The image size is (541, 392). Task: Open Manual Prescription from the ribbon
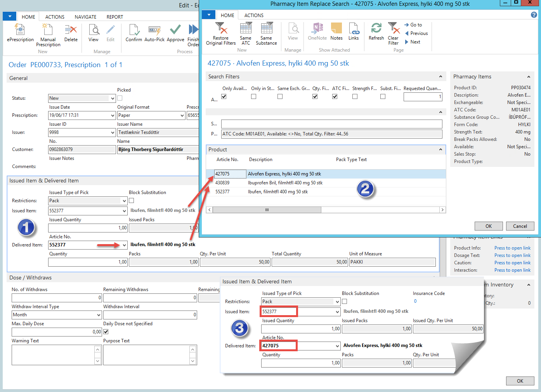coord(48,30)
